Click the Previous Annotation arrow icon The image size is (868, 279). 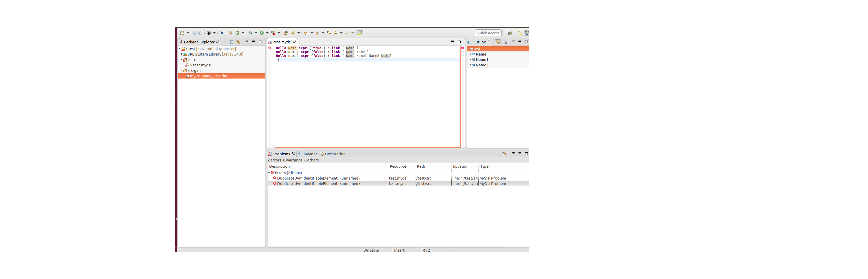pyautogui.click(x=317, y=33)
